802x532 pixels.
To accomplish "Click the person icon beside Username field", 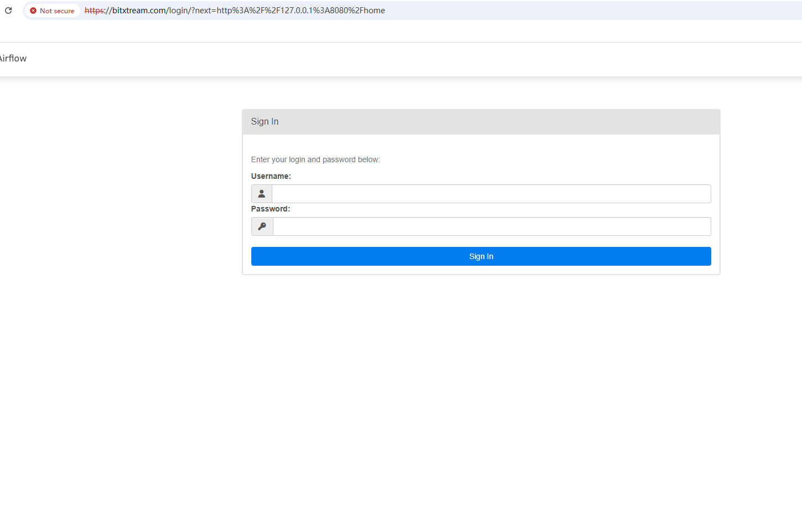I will 262,194.
